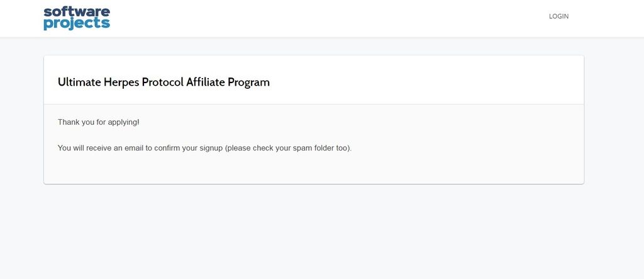Click the 'Thank you for applying!' message
Viewport: 644px width, 279px height.
point(99,122)
